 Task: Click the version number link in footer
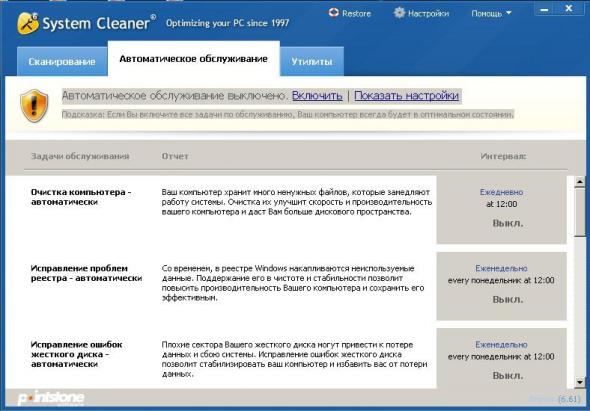click(x=569, y=399)
